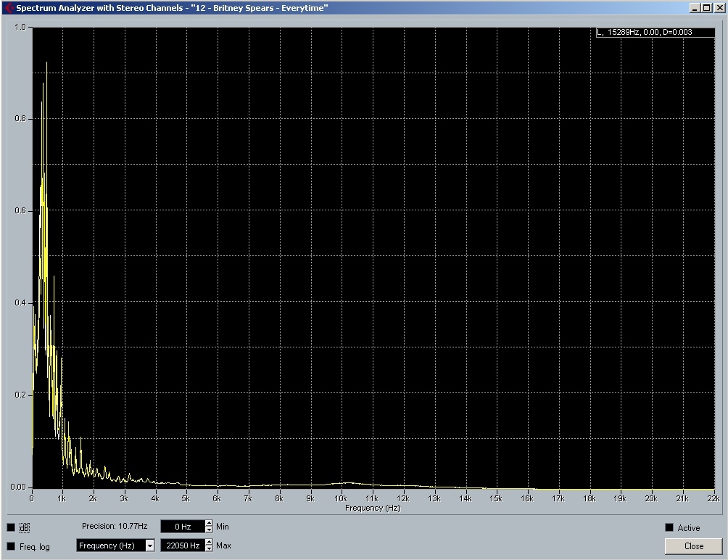
Task: Maximize the Spectrum Analyzer window
Action: pos(706,8)
